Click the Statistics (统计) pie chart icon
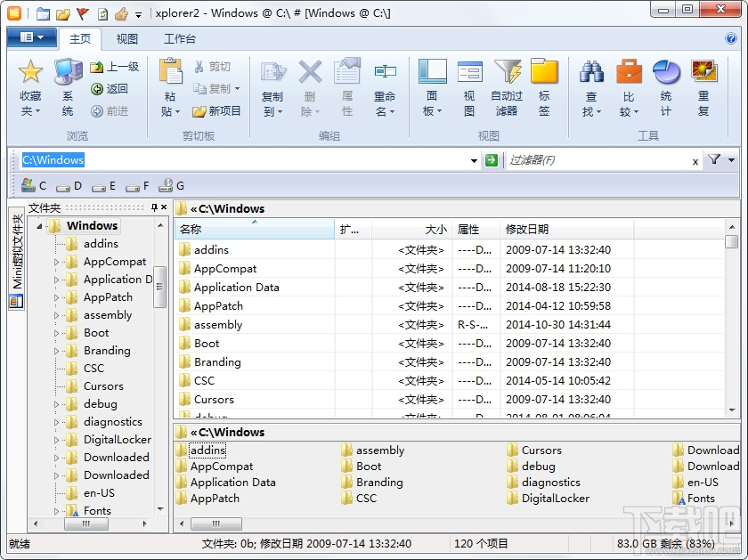This screenshot has height=560, width=748. [x=666, y=71]
